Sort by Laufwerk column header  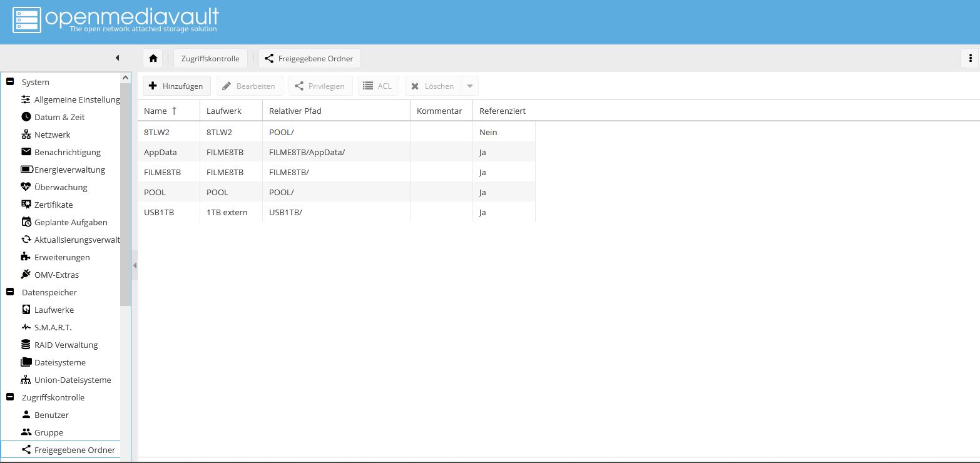coord(231,111)
